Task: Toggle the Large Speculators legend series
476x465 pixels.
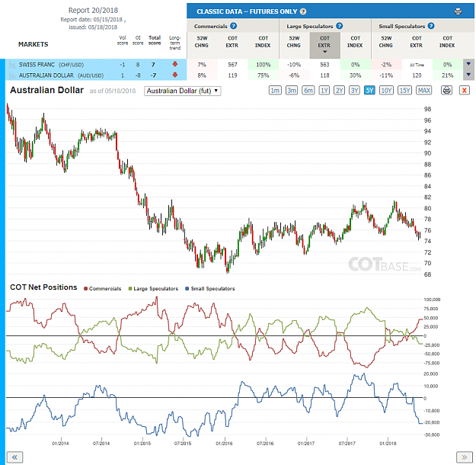Action: click(153, 289)
